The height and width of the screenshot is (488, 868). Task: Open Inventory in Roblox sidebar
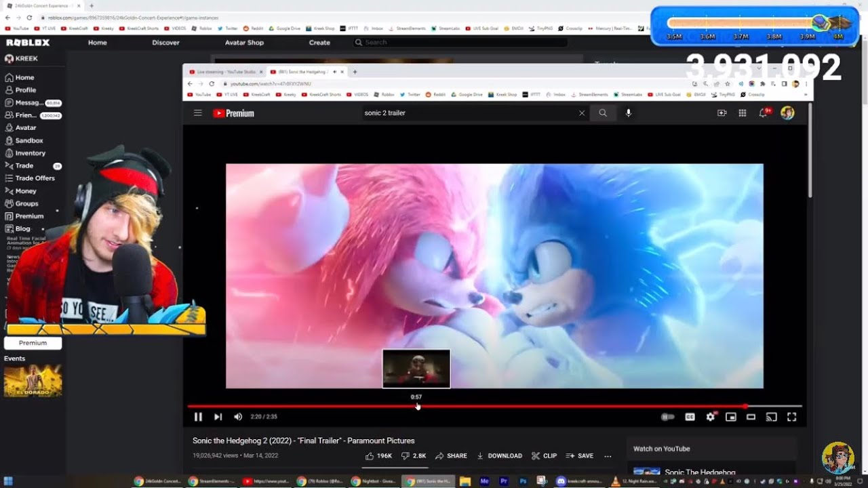(25, 154)
